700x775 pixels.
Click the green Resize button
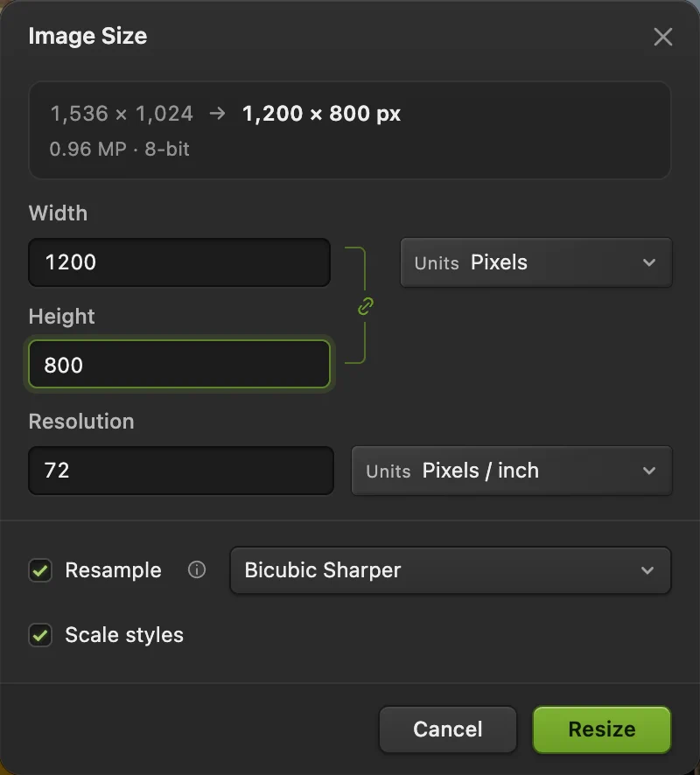(602, 730)
